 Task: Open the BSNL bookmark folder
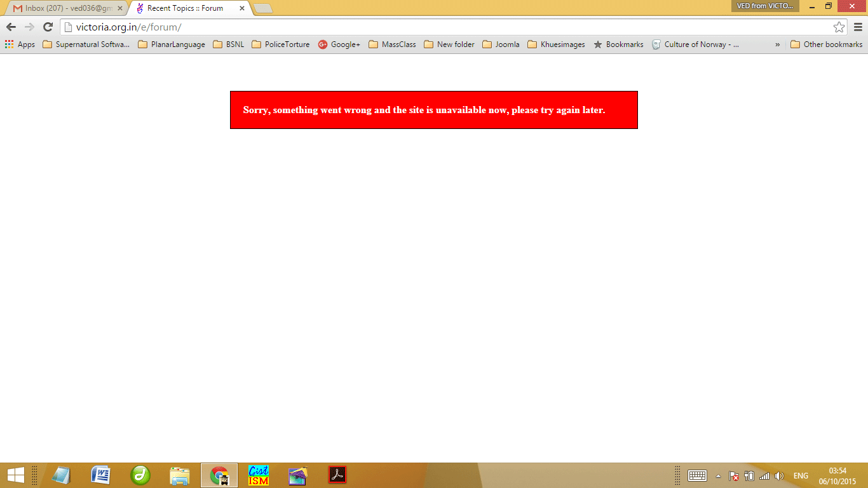(x=228, y=44)
